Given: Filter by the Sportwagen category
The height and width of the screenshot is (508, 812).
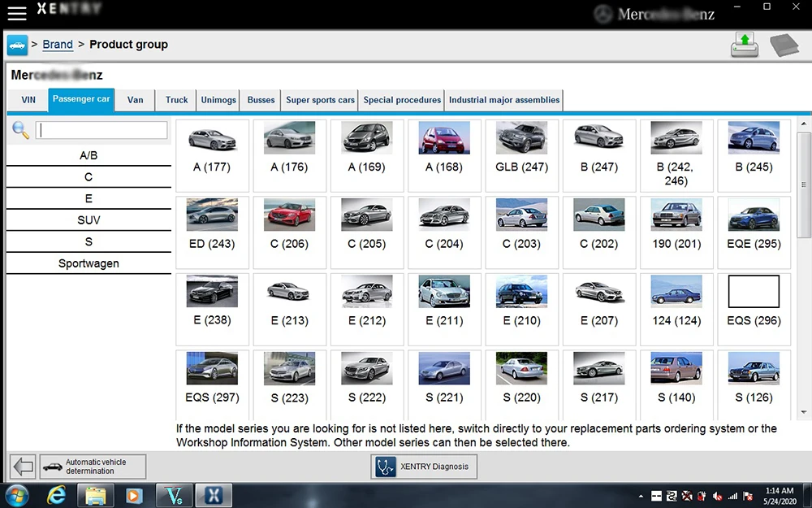Looking at the screenshot, I should [x=89, y=264].
